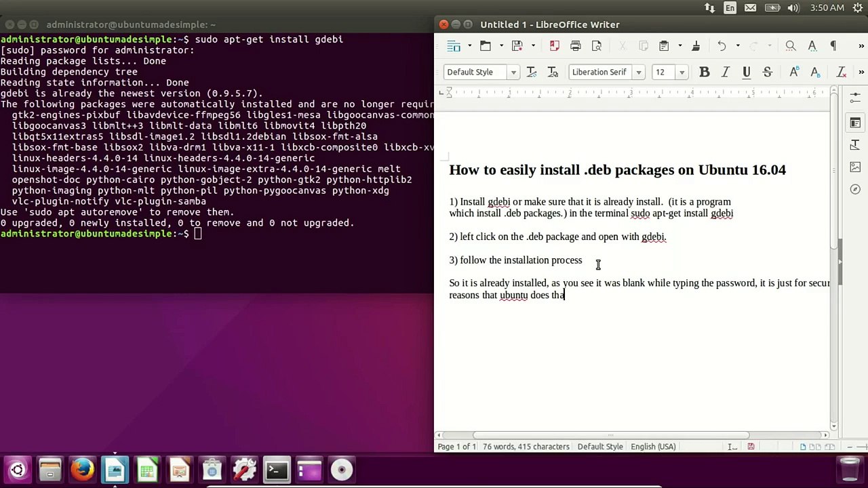This screenshot has width=868, height=488.
Task: Expand the Paste special dropdown arrow
Action: (679, 46)
